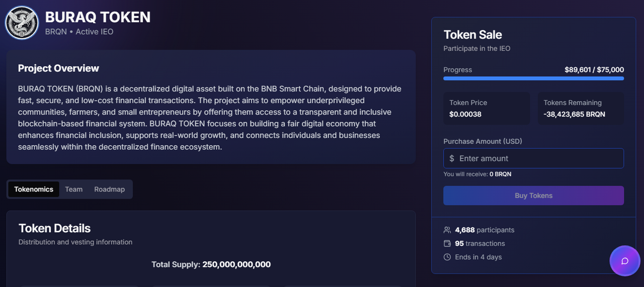Click the $89,601 / $75,000 progress amount
Screen dimensions: 644x287
coord(594,70)
